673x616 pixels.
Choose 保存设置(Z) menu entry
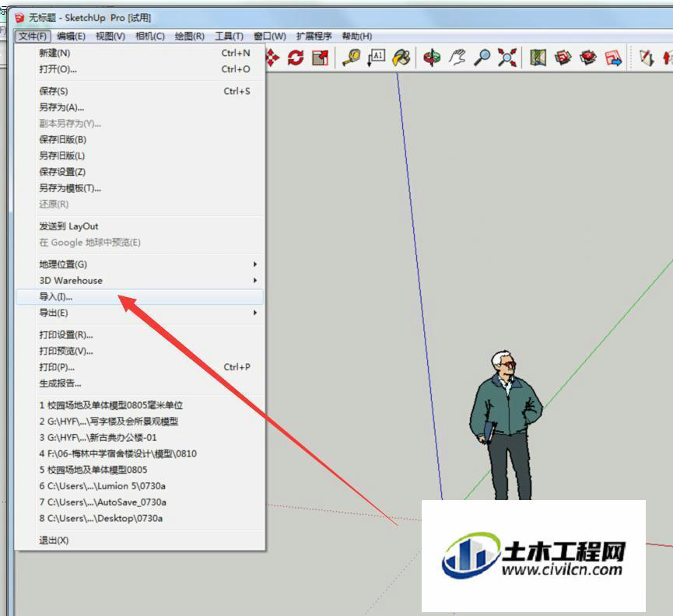[139, 172]
